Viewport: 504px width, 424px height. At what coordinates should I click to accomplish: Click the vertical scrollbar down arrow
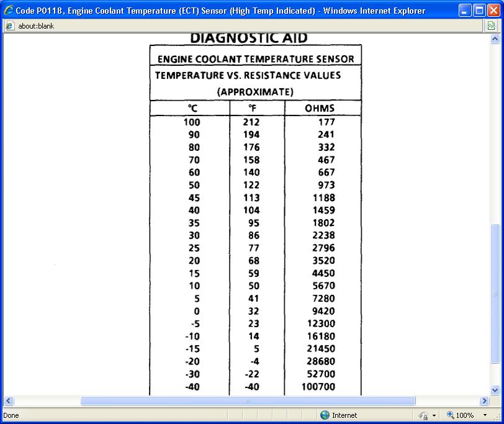click(x=495, y=390)
